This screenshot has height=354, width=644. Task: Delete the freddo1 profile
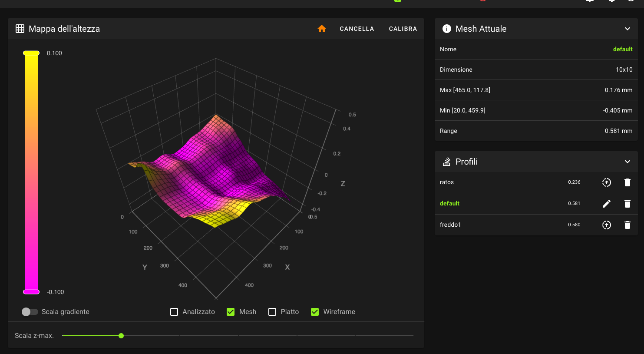tap(627, 225)
